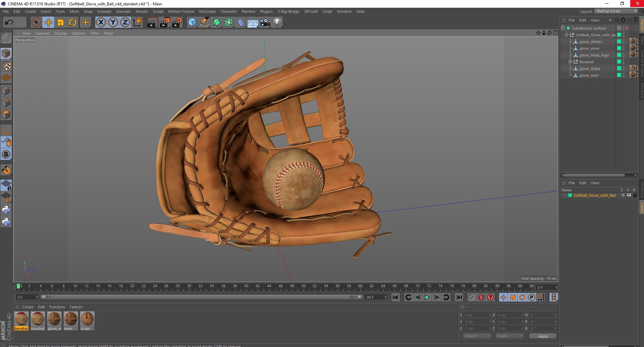Open the MoGraph menu
Viewport: 644px width, 347px height.
(207, 11)
